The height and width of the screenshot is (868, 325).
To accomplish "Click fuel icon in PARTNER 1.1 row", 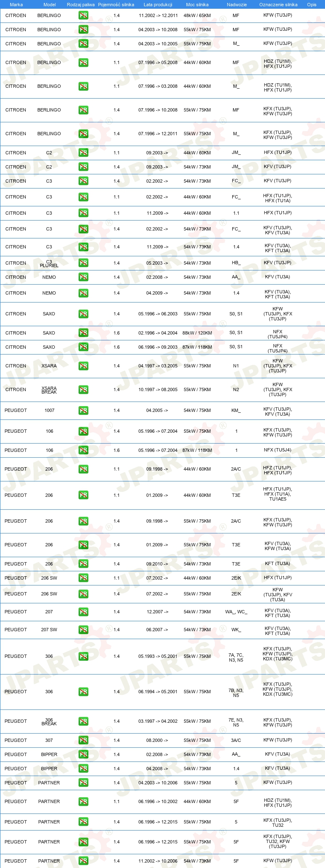I will tap(84, 802).
